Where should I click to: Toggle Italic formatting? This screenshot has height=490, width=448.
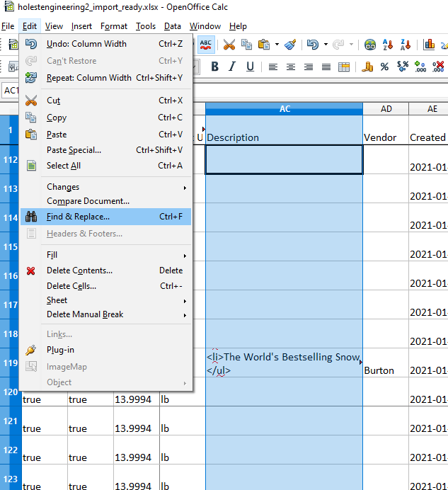pyautogui.click(x=232, y=67)
